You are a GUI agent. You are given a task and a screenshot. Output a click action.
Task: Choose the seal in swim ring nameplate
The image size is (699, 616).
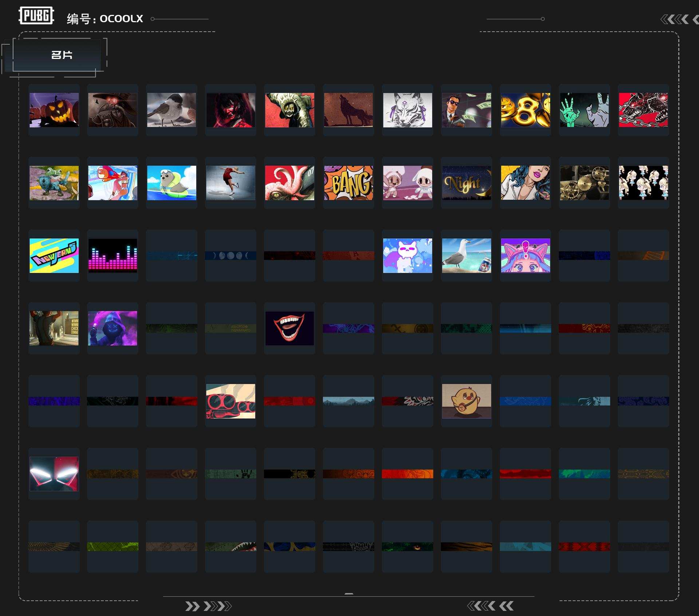pos(171,183)
